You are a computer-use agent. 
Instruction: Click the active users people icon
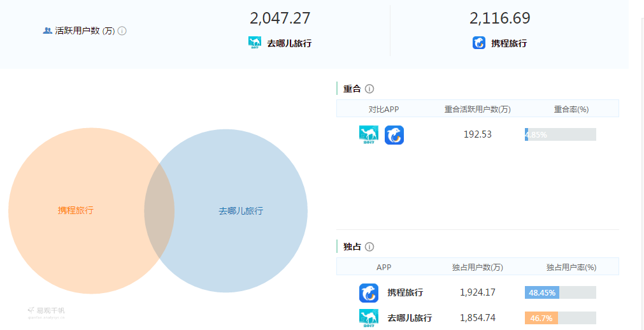pyautogui.click(x=47, y=31)
